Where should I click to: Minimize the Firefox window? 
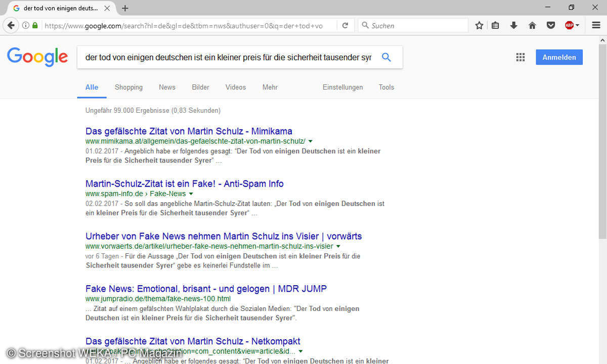point(548,7)
